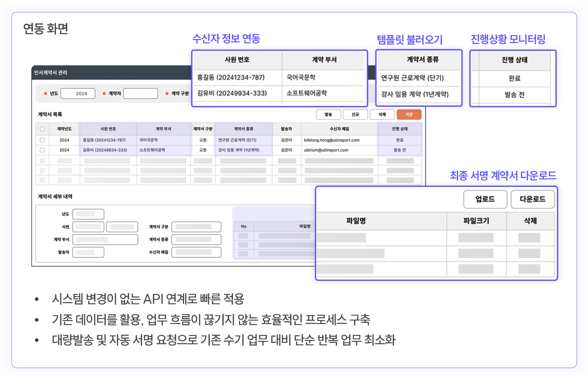Click the 파일크기 column header in file panel
The height and width of the screenshot is (376, 588).
pyautogui.click(x=476, y=221)
